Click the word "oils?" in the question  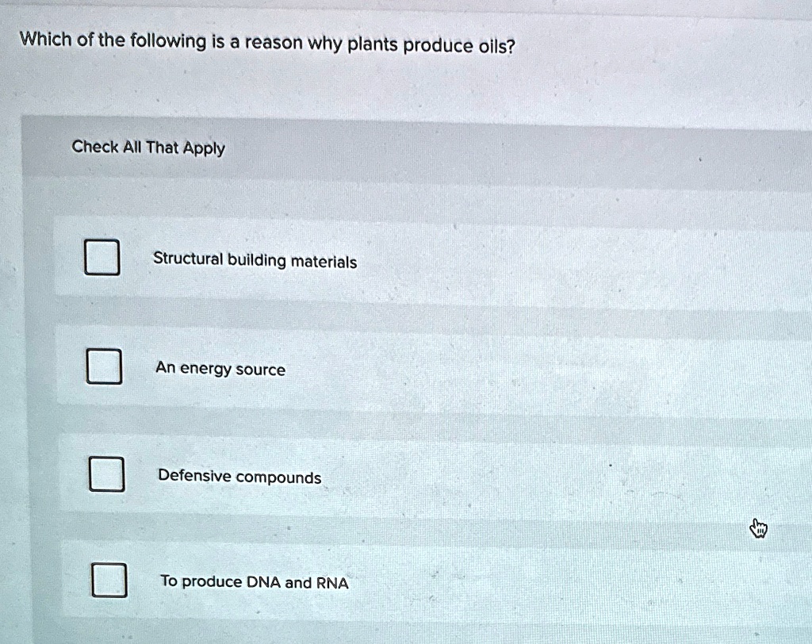click(x=496, y=47)
